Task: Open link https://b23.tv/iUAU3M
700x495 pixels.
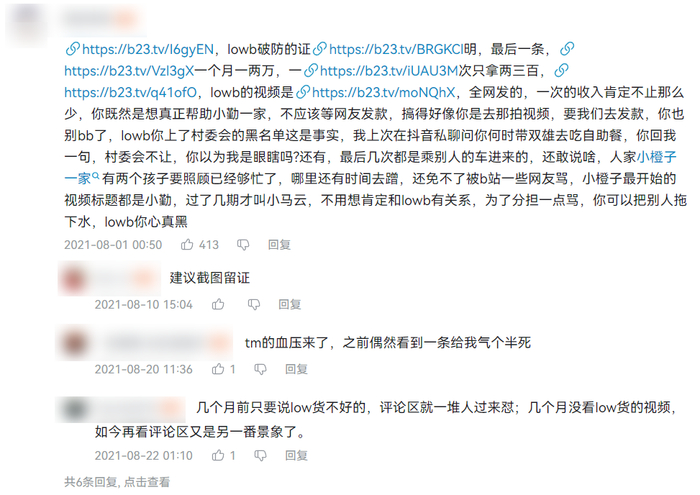Action: tap(381, 71)
